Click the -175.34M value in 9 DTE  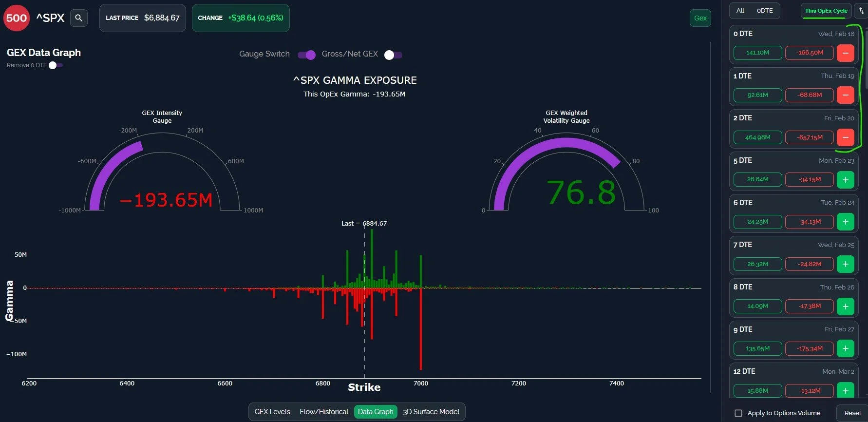tap(810, 348)
